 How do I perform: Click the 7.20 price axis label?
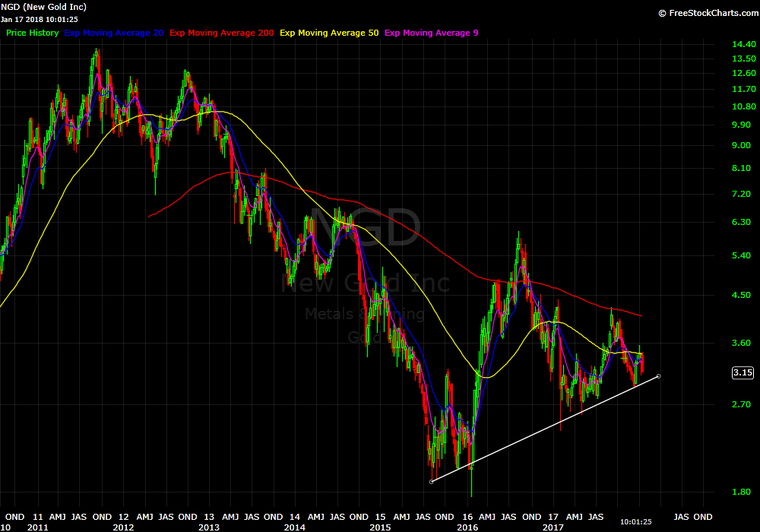[741, 194]
